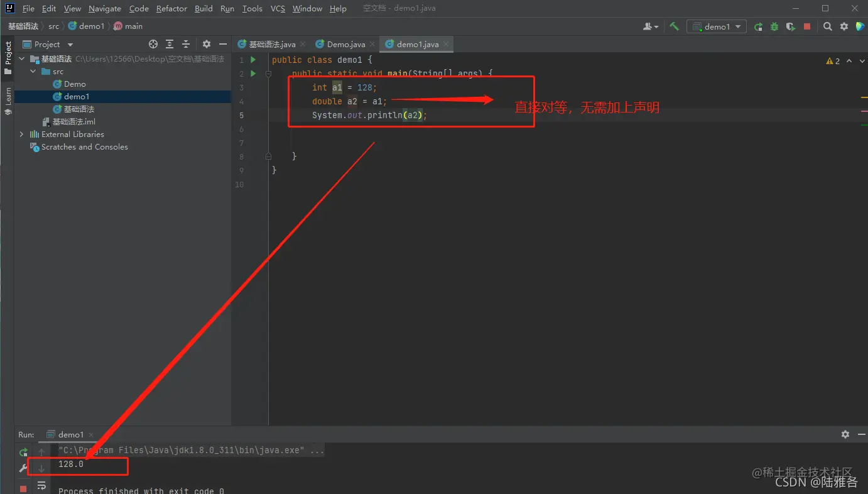Open the VCS menu
Image resolution: width=868 pixels, height=494 pixels.
[x=278, y=9]
